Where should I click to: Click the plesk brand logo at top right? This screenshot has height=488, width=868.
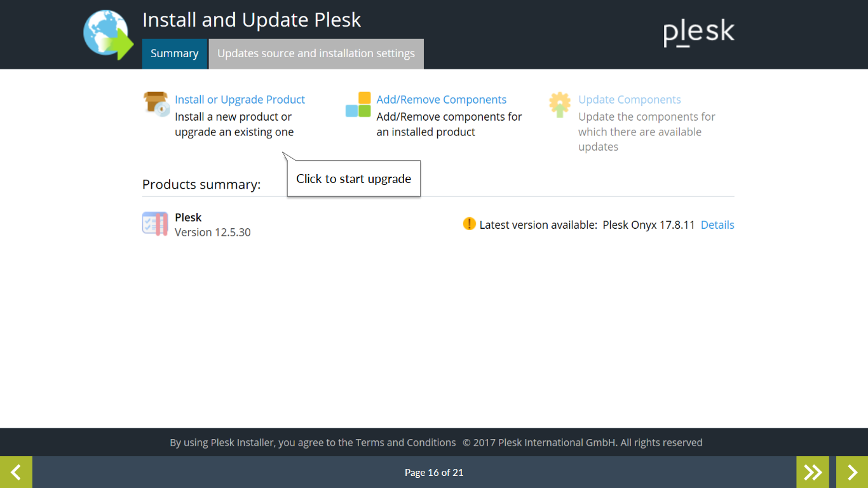(x=699, y=32)
